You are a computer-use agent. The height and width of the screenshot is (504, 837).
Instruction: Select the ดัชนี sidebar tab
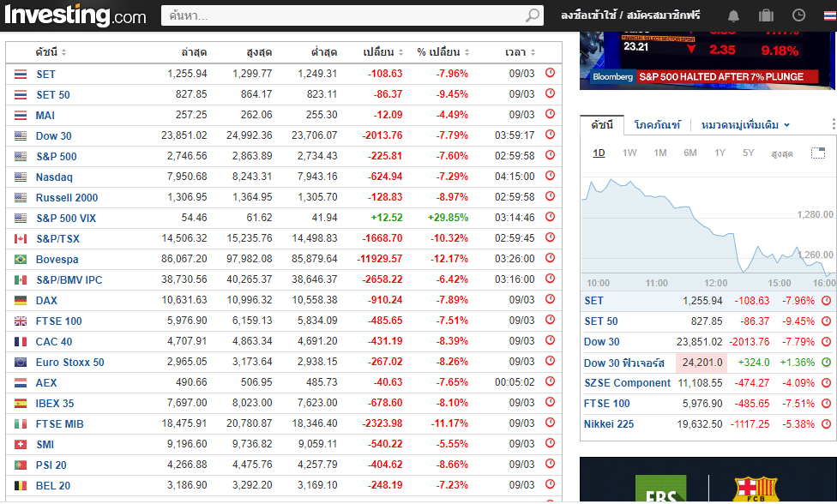pyautogui.click(x=602, y=125)
